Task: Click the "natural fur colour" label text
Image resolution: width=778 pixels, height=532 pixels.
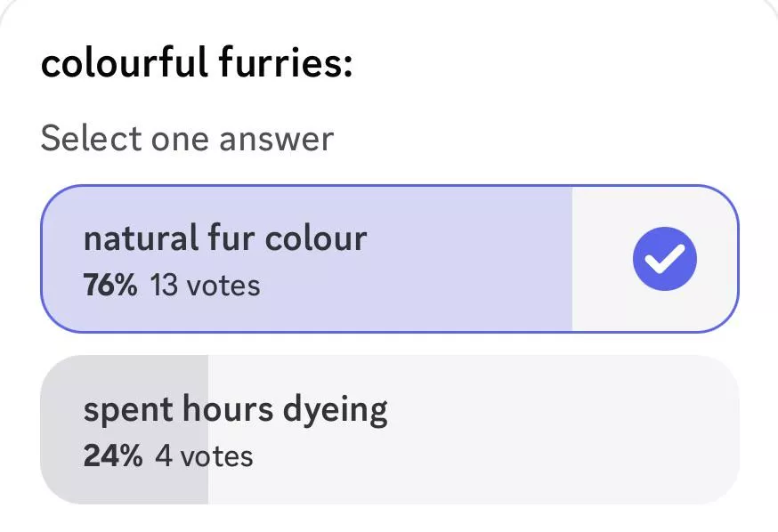Action: (x=225, y=238)
